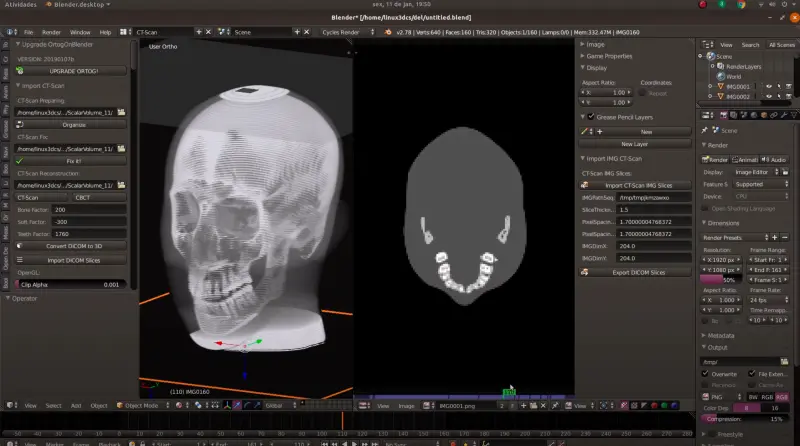The image size is (800, 446).
Task: Click the Fix it! button
Action: click(71, 161)
